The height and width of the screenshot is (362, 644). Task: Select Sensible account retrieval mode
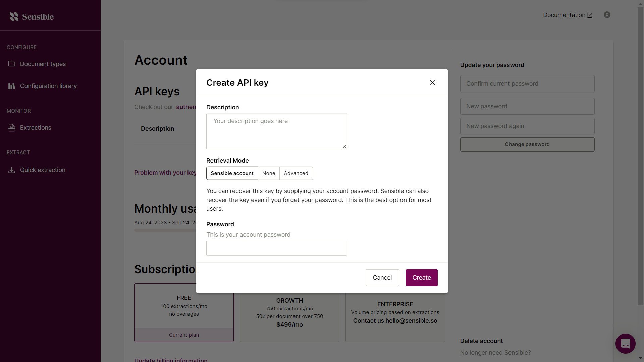232,173
